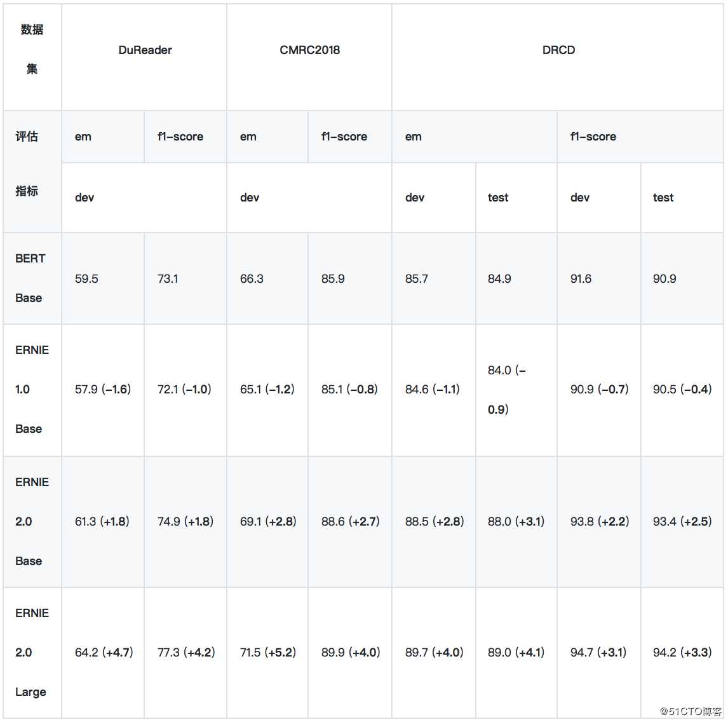The height and width of the screenshot is (722, 728).
Task: Click the 51CTO博客 watermark
Action: [691, 711]
